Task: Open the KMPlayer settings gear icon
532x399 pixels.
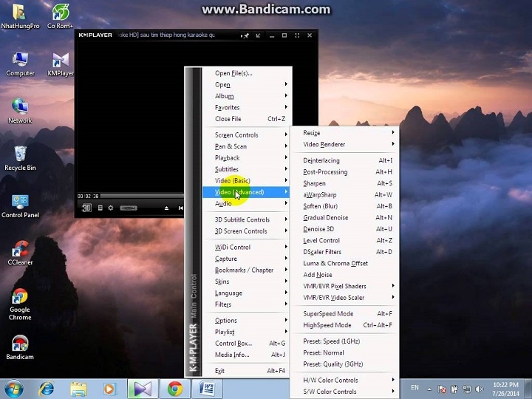Action: (111, 208)
